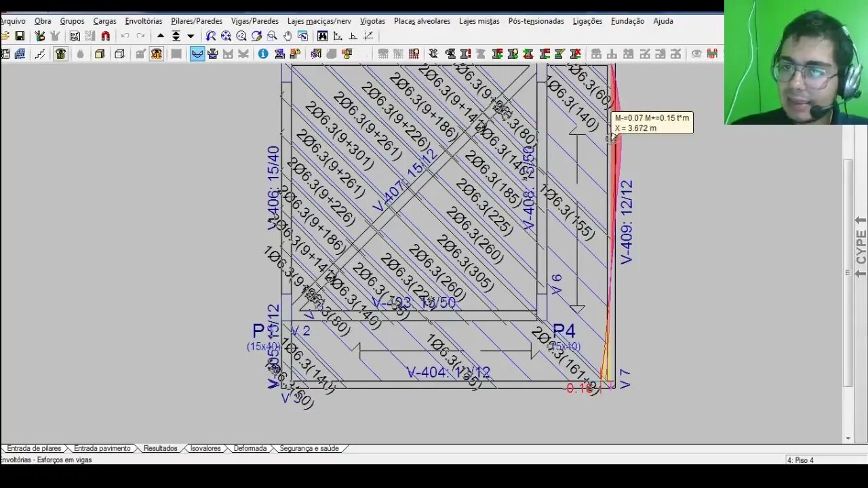This screenshot has width=868, height=488.
Task: Click the vertical scrollbar thumb
Action: tap(848, 272)
